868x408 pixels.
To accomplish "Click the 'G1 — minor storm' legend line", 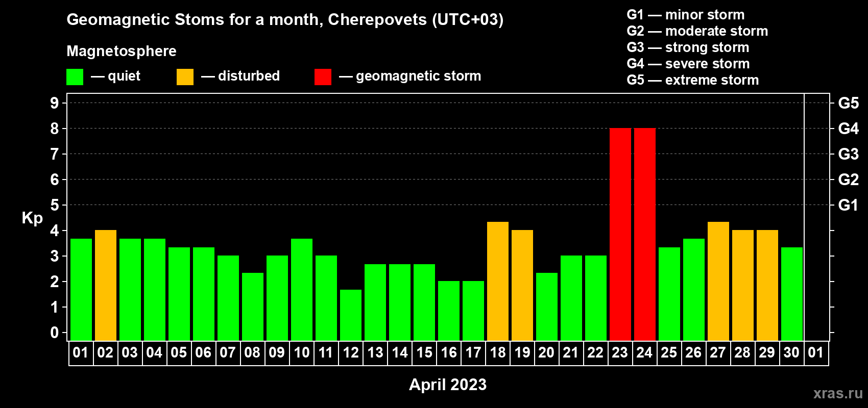I will point(686,15).
